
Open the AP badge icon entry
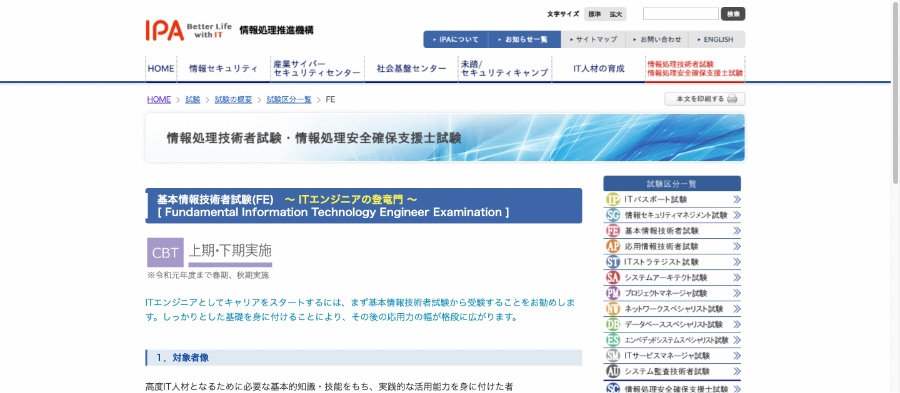(x=613, y=246)
